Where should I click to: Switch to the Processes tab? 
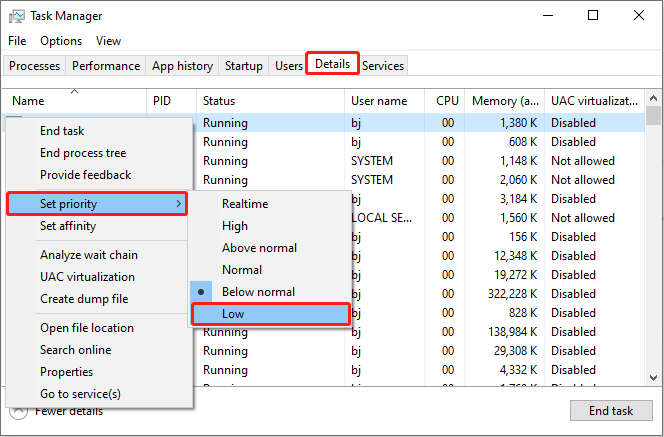pyautogui.click(x=34, y=66)
